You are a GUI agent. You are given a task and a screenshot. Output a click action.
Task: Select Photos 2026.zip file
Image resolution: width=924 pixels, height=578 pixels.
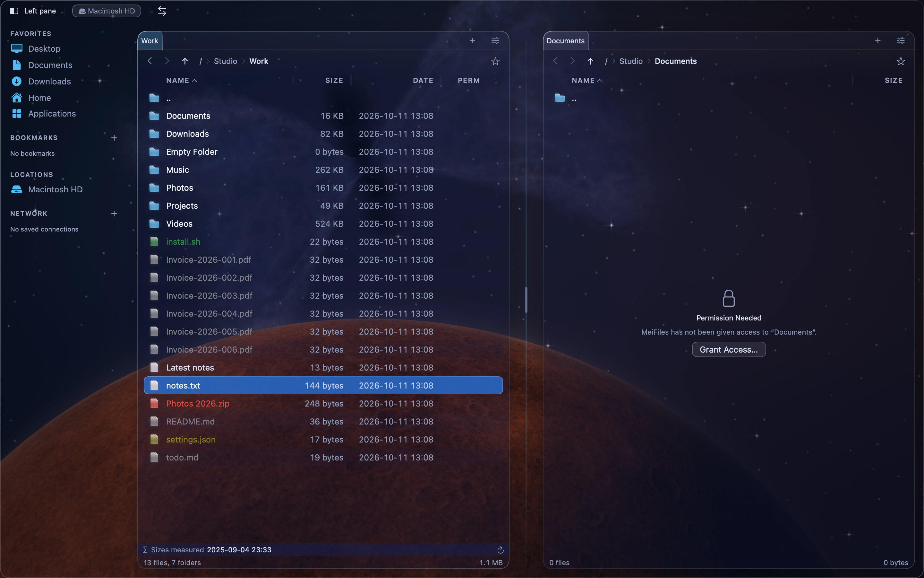323,403
